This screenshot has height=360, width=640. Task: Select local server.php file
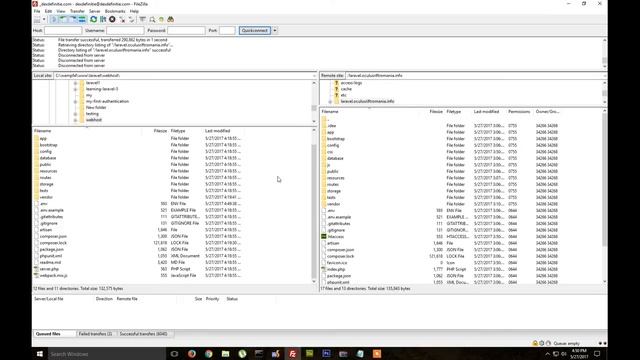tap(49, 269)
